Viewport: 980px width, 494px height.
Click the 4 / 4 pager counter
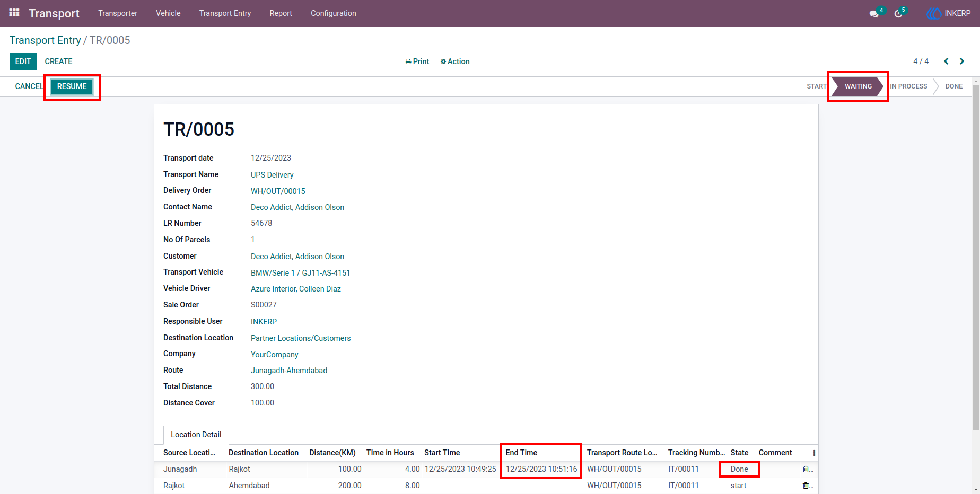click(921, 61)
